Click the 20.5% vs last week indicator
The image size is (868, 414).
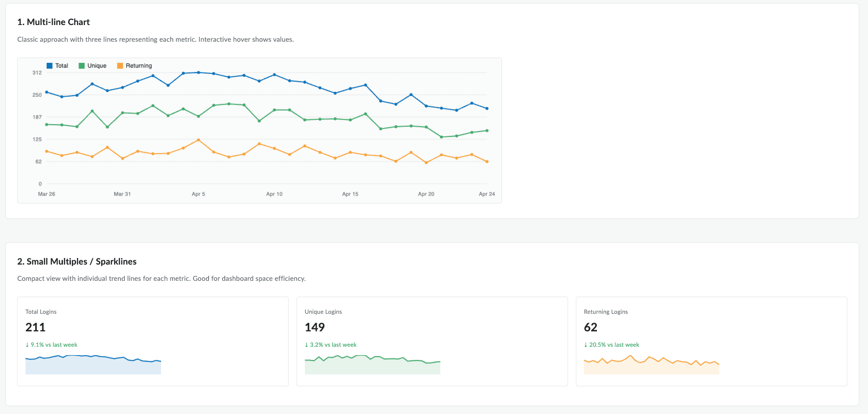pyautogui.click(x=612, y=345)
